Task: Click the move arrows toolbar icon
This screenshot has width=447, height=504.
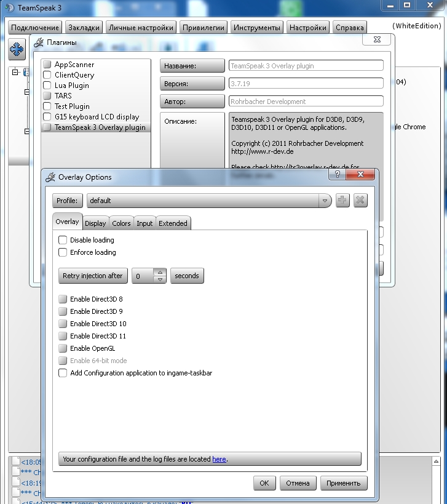Action: 17,49
